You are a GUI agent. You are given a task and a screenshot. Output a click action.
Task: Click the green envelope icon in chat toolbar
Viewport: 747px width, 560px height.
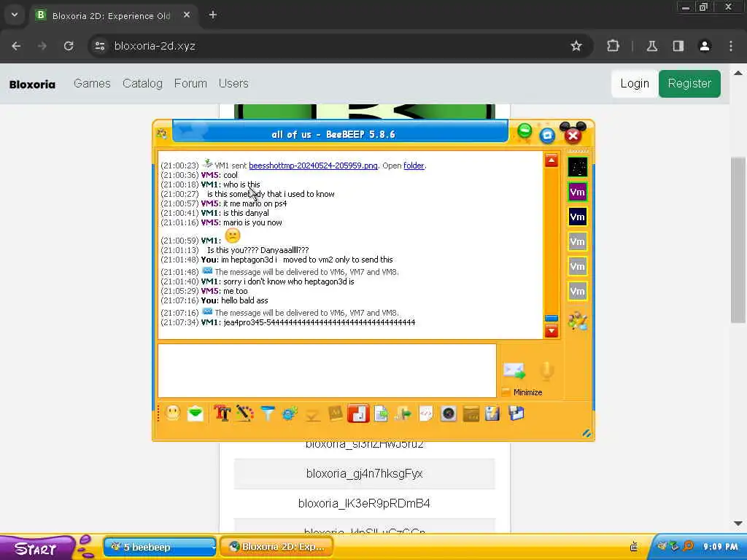(x=196, y=413)
